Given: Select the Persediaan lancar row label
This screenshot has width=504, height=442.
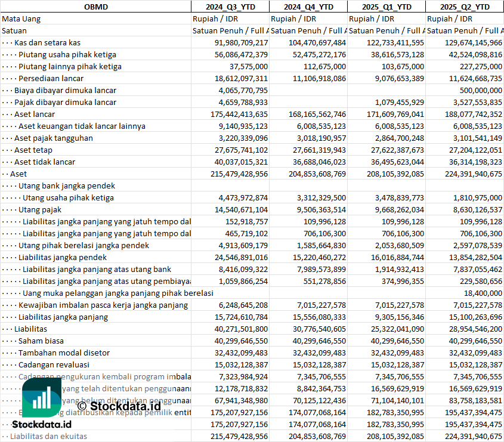Looking at the screenshot, I should [x=51, y=78].
